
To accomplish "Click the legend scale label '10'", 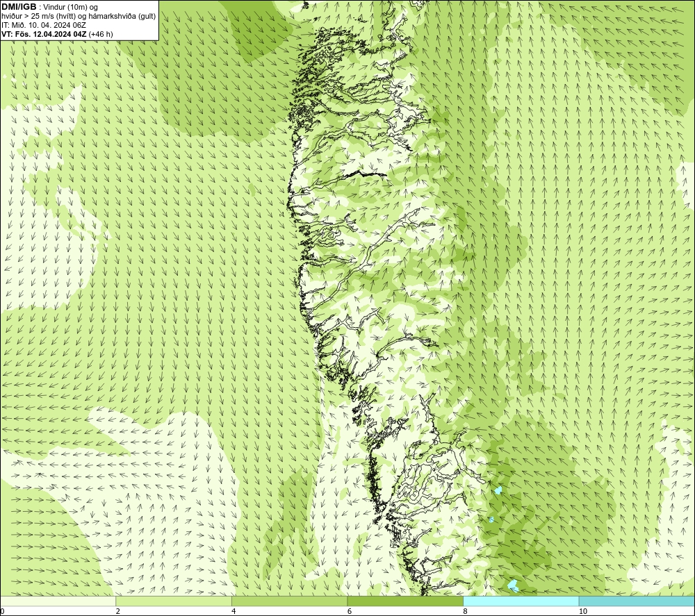I will pyautogui.click(x=583, y=611).
